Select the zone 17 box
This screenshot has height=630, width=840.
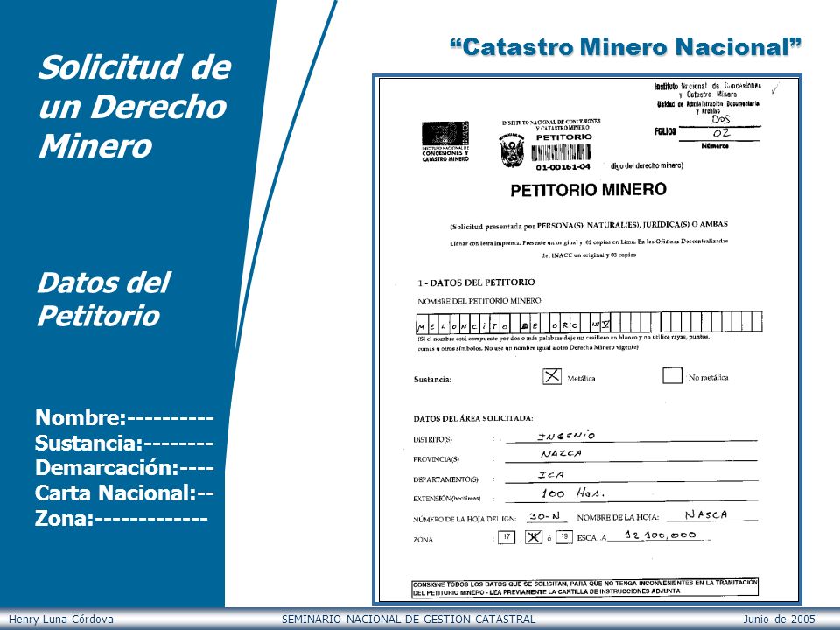507,536
